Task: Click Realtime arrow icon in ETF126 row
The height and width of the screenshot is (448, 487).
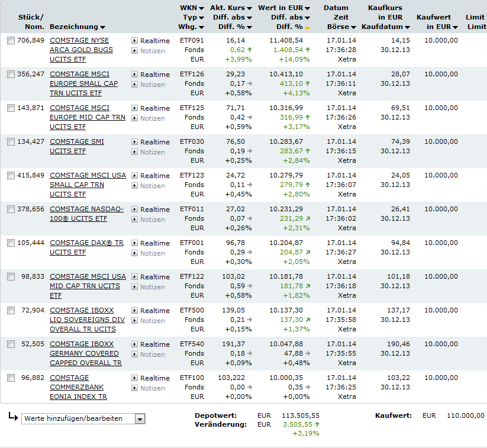Action: [134, 74]
